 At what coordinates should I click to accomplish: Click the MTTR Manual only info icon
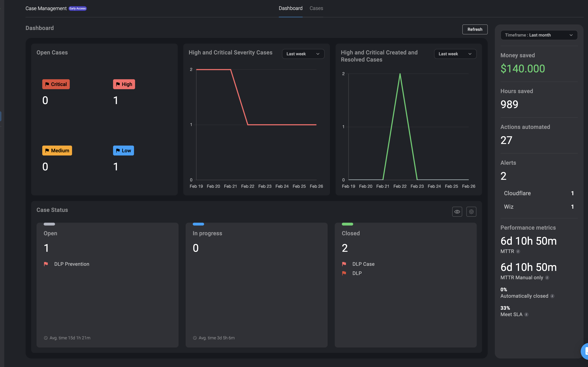547,278
